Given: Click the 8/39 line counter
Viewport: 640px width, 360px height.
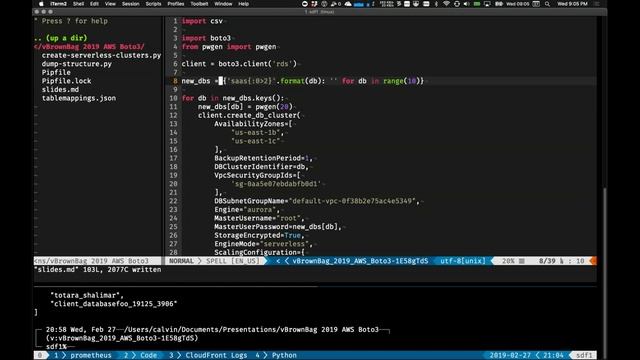Looking at the screenshot, I should pos(547,261).
